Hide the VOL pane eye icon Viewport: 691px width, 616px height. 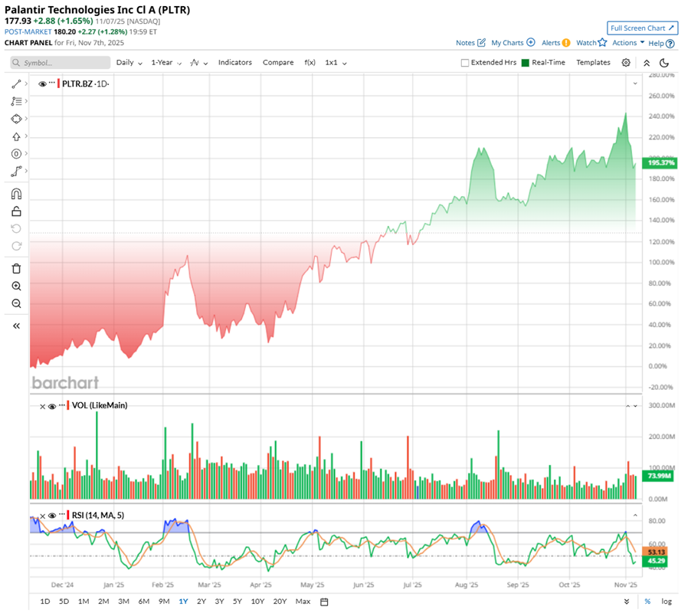click(x=52, y=406)
